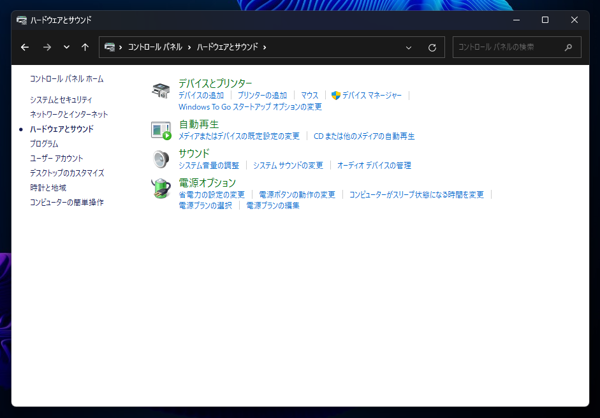Screen dimensions: 600x418
Task: Open マウス settings link
Action: [310, 95]
